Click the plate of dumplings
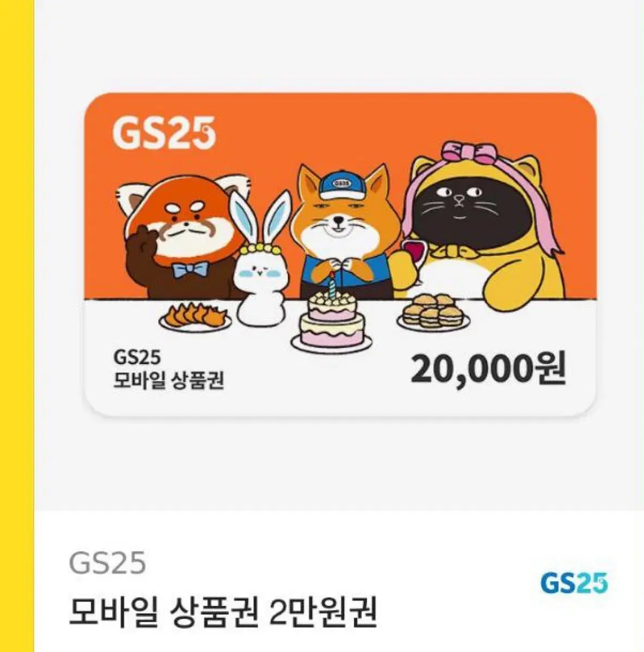 (x=196, y=317)
